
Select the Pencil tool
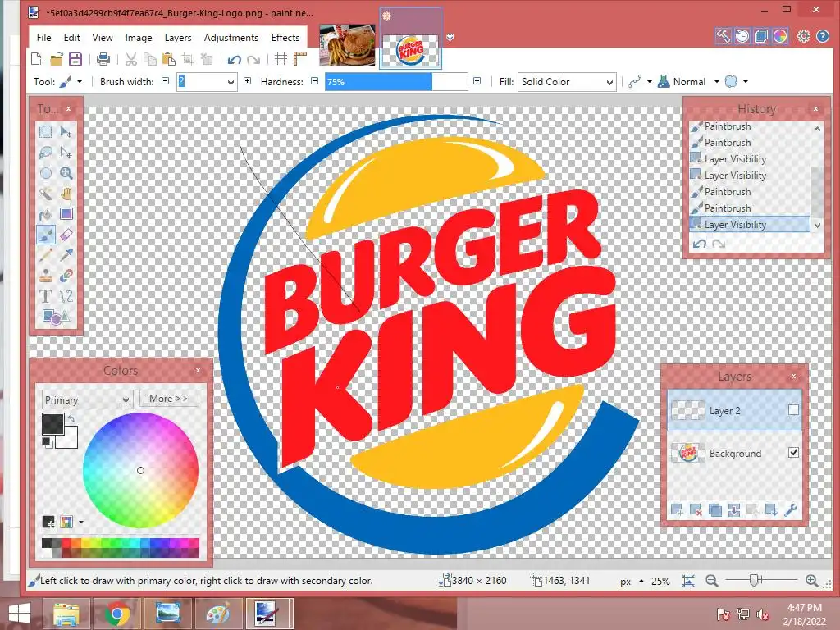(46, 254)
